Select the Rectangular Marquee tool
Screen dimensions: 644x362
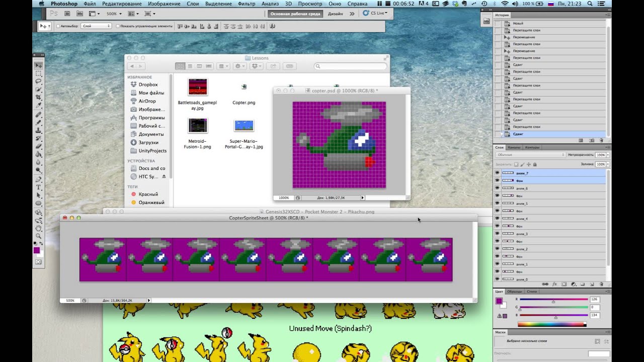39,73
